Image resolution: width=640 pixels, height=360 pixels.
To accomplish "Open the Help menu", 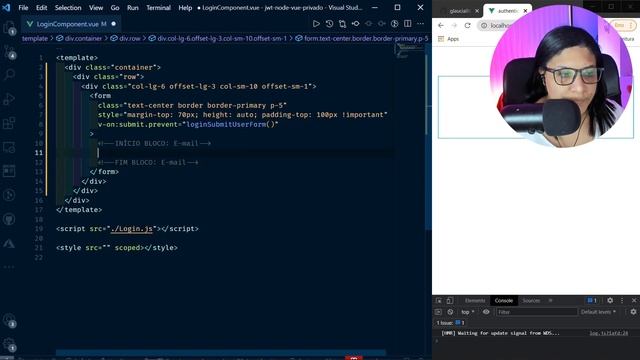I will [x=185, y=8].
